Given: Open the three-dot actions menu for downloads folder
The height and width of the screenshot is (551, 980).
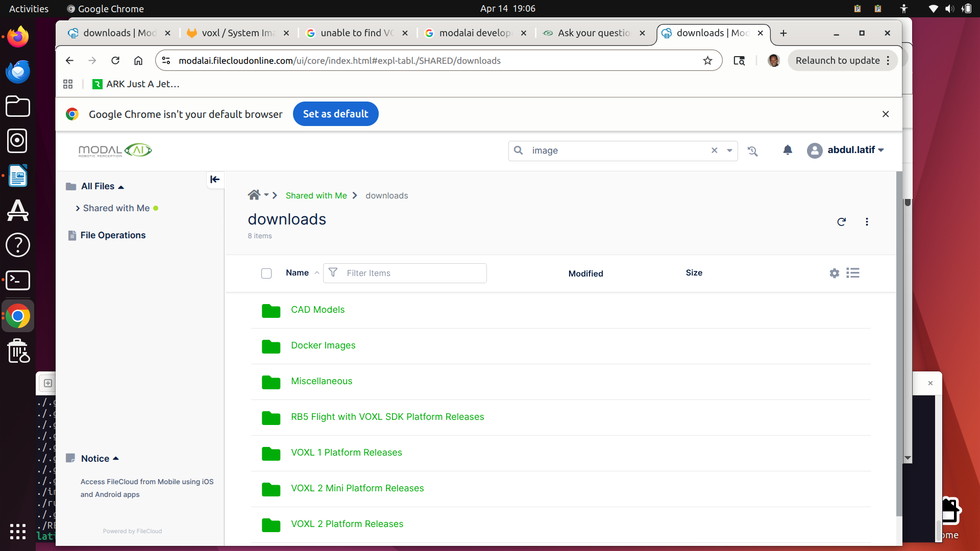Looking at the screenshot, I should pos(867,222).
